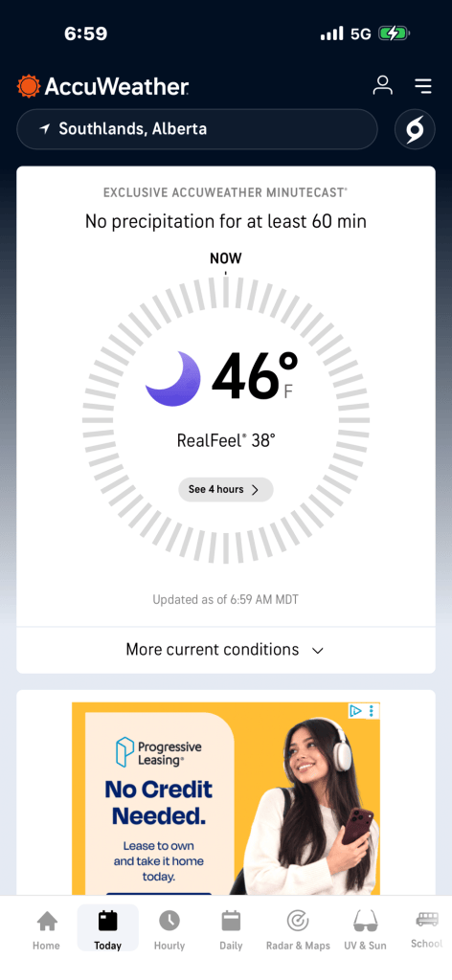452x980 pixels.
Task: Switch to the Hourly tab
Action: pyautogui.click(x=169, y=930)
